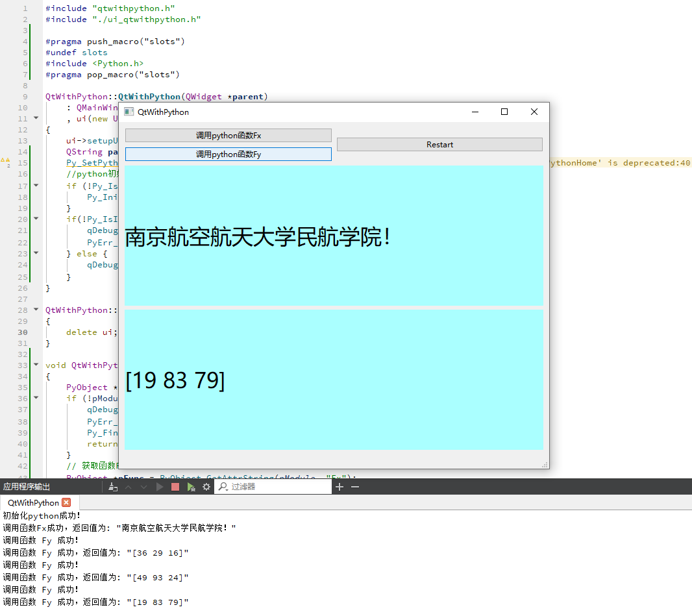This screenshot has height=616, width=692.
Task: Clear the application output with broom icon
Action: [112, 486]
